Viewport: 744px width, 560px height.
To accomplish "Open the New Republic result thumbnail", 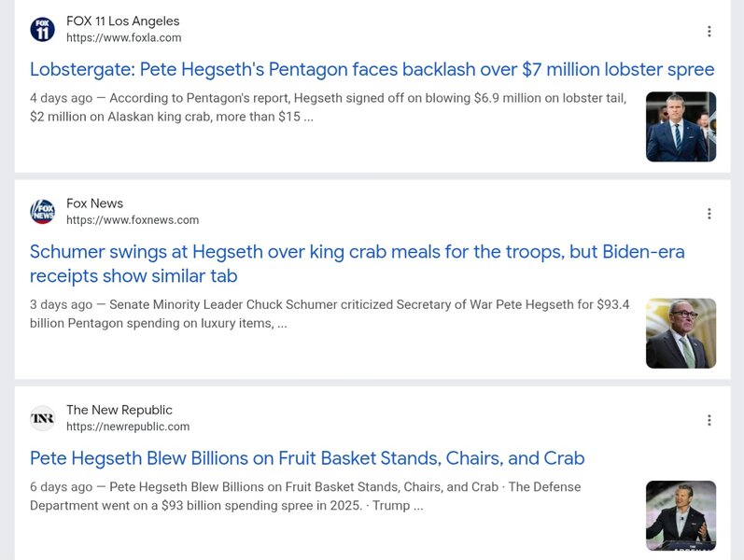I will click(681, 515).
